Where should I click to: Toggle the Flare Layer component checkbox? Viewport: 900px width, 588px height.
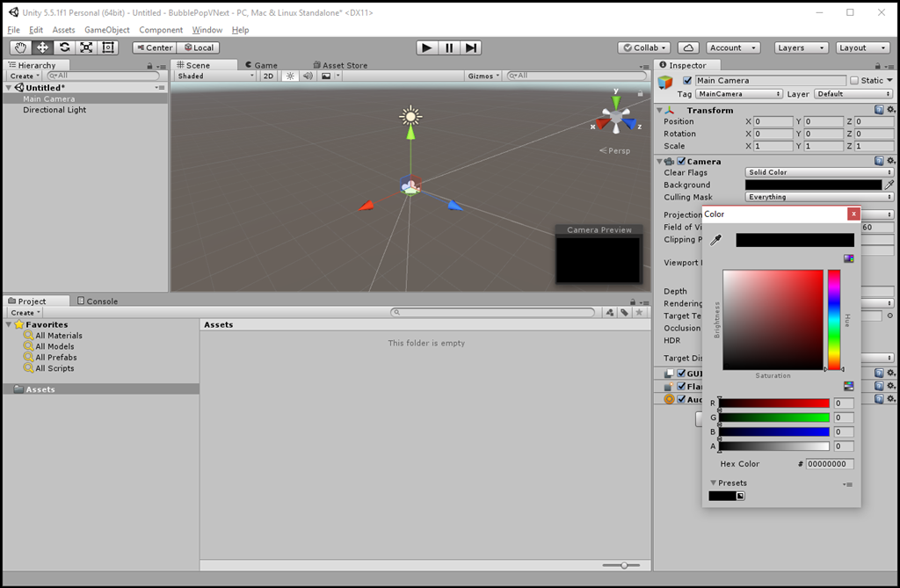click(681, 386)
